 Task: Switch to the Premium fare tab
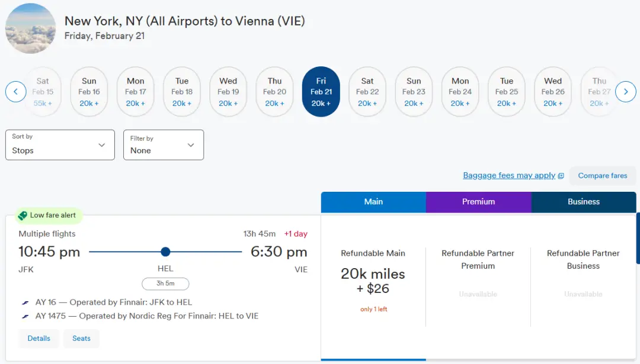point(478,202)
